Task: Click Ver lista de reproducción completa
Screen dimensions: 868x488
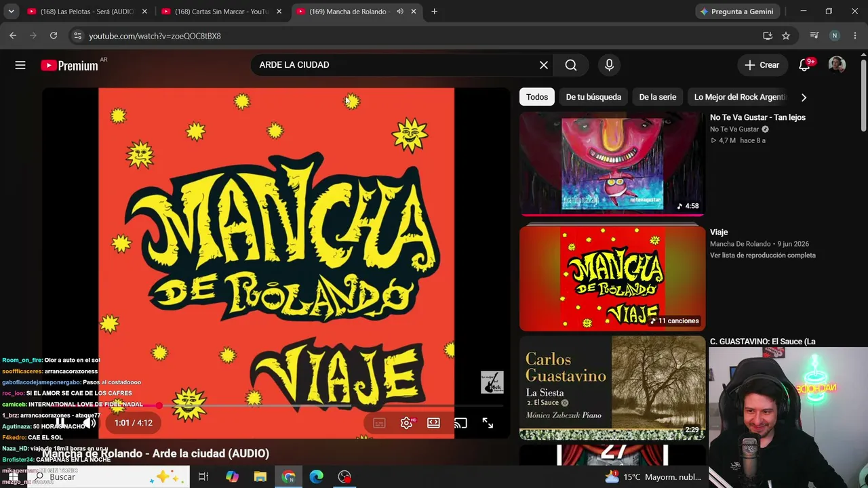Action: [763, 256]
